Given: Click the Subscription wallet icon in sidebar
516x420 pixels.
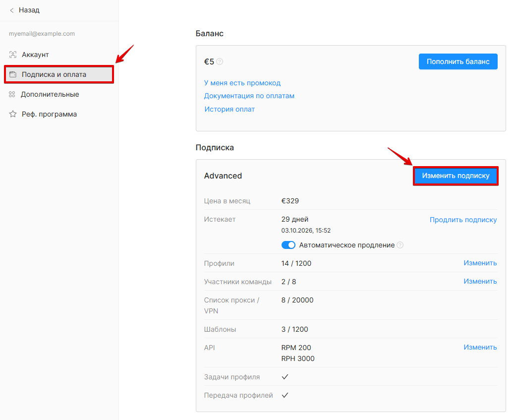Looking at the screenshot, I should click(13, 74).
